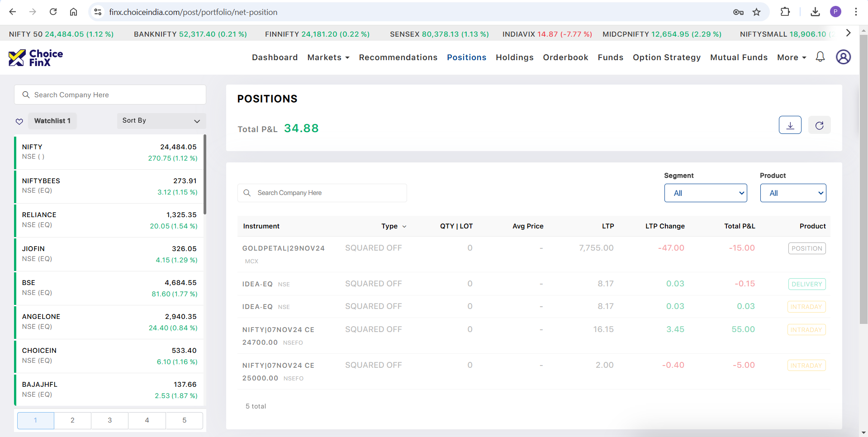Open user account profile icon
This screenshot has width=868, height=437.
843,57
